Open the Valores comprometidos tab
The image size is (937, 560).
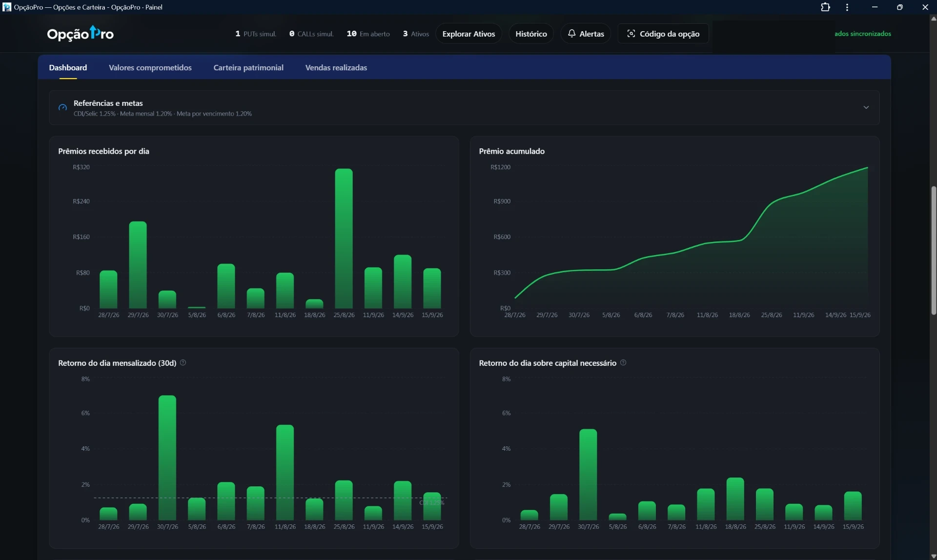click(x=150, y=68)
